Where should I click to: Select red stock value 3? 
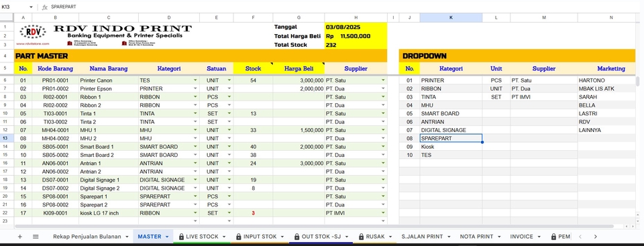point(253,213)
